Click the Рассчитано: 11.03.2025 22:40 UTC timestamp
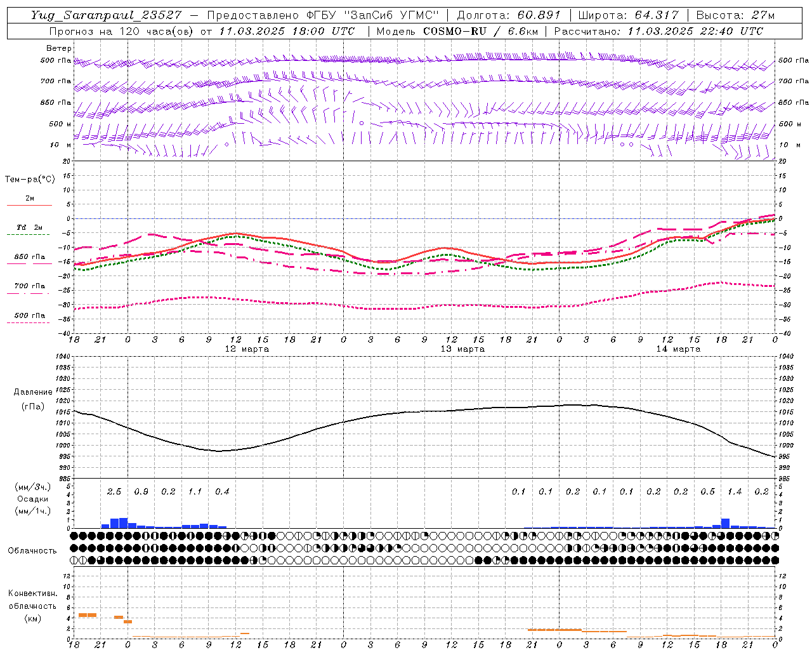The height and width of the screenshot is (650, 812). click(x=658, y=31)
